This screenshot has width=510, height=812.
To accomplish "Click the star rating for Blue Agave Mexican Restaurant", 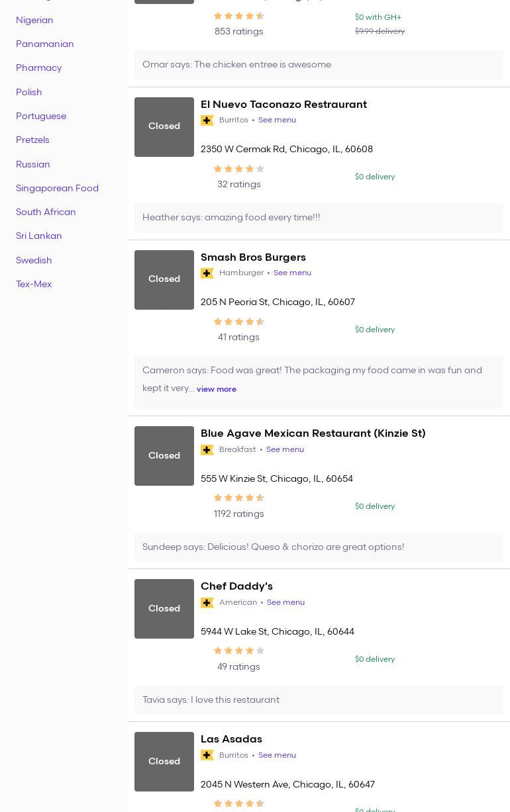I will click(238, 498).
